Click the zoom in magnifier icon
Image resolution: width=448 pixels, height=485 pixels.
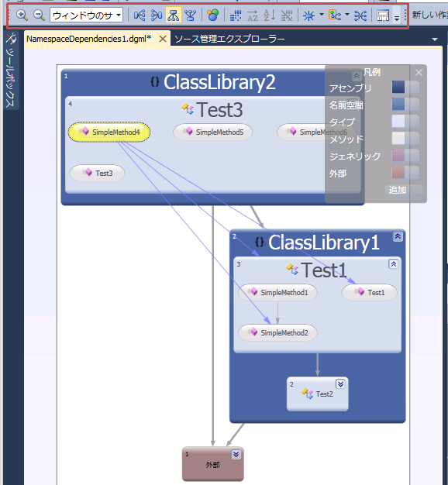click(x=22, y=15)
